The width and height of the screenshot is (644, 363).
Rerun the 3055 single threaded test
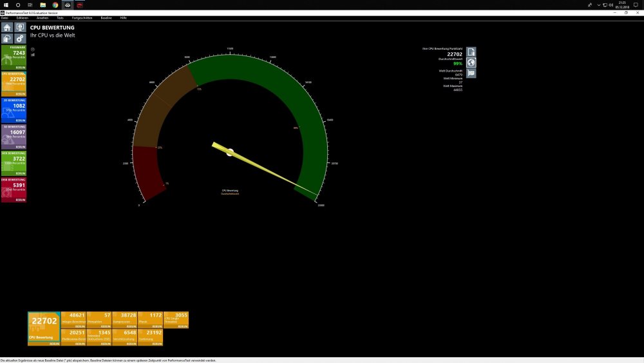point(183,326)
